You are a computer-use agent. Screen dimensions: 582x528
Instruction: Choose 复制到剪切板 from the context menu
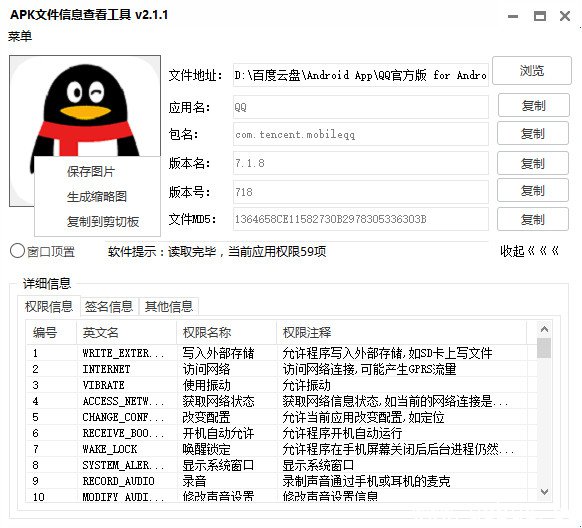(103, 222)
